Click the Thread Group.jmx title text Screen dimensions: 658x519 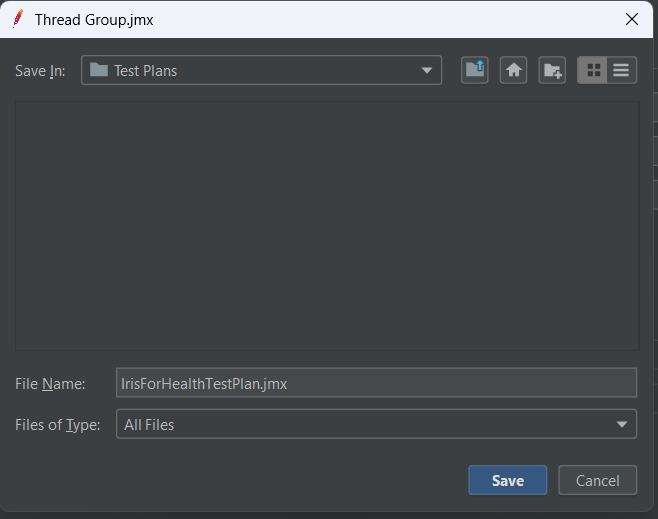coord(94,19)
